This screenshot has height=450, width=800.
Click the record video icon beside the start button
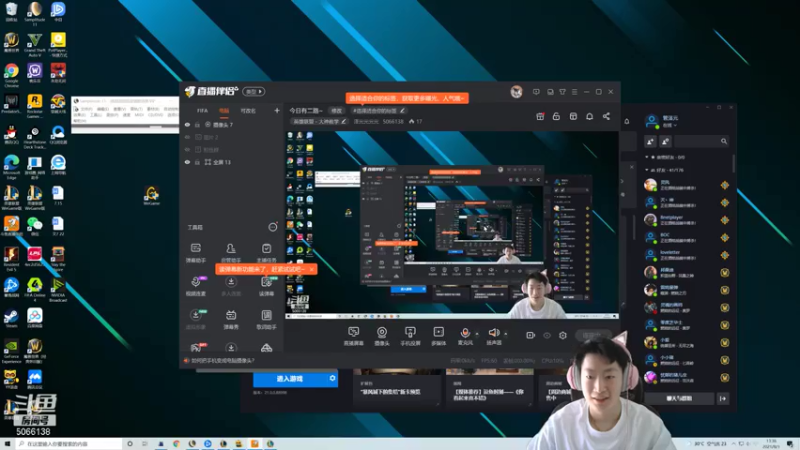[x=531, y=335]
